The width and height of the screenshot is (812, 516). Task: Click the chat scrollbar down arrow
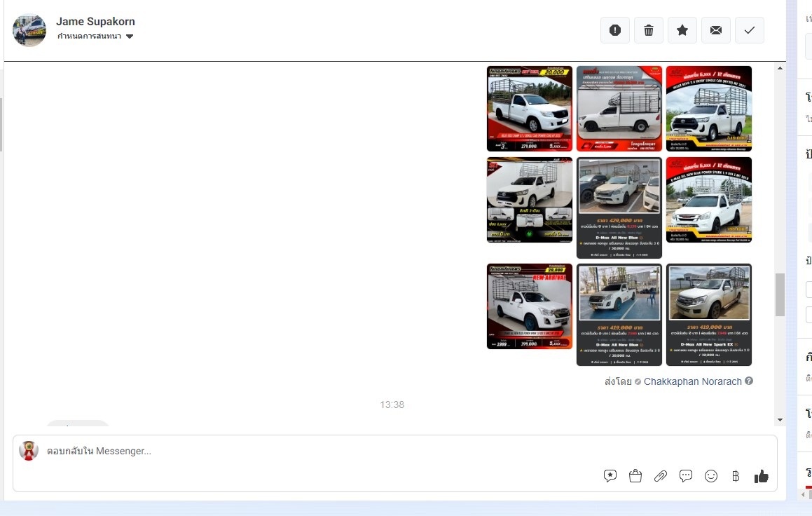click(x=780, y=420)
